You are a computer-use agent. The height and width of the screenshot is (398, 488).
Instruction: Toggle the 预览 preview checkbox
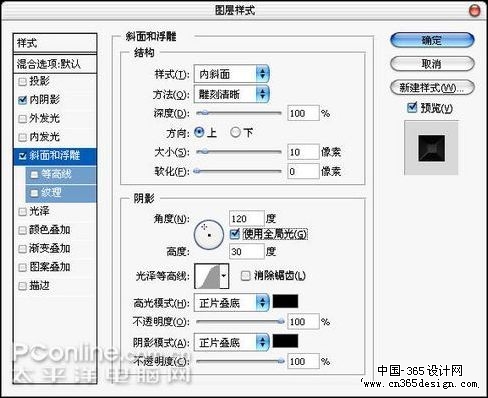coord(412,107)
